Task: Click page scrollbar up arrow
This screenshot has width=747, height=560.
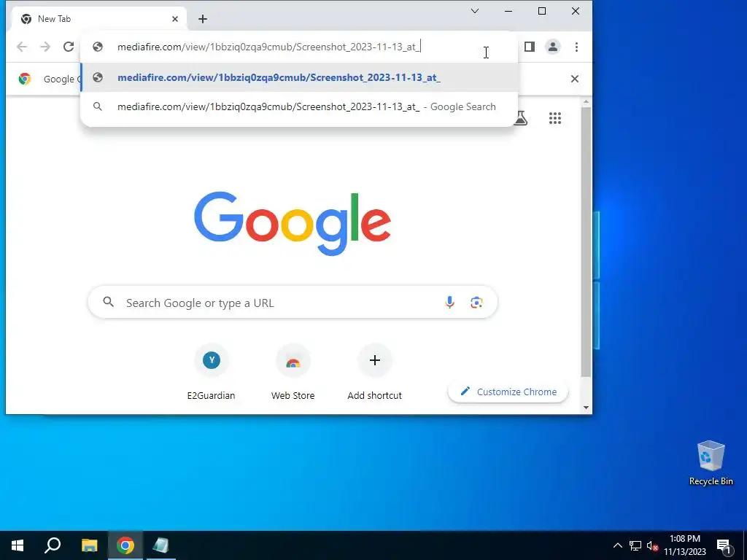Action: click(586, 102)
